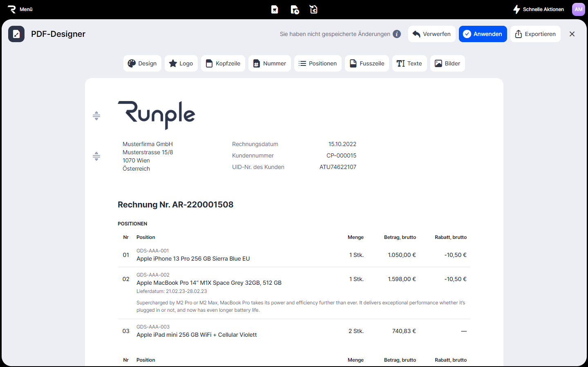588x367 pixels.
Task: Click the customer number 'CP-000015'
Action: tap(341, 155)
